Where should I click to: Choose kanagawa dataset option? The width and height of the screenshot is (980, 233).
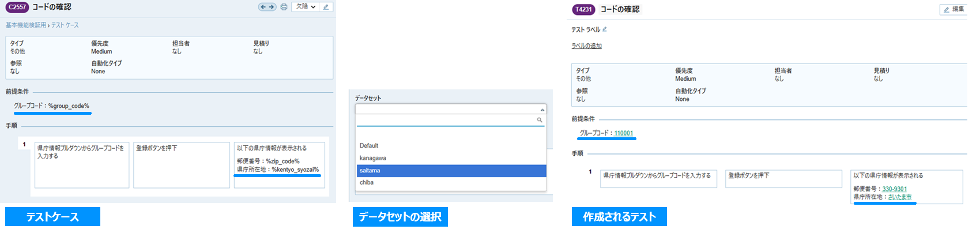point(373,158)
